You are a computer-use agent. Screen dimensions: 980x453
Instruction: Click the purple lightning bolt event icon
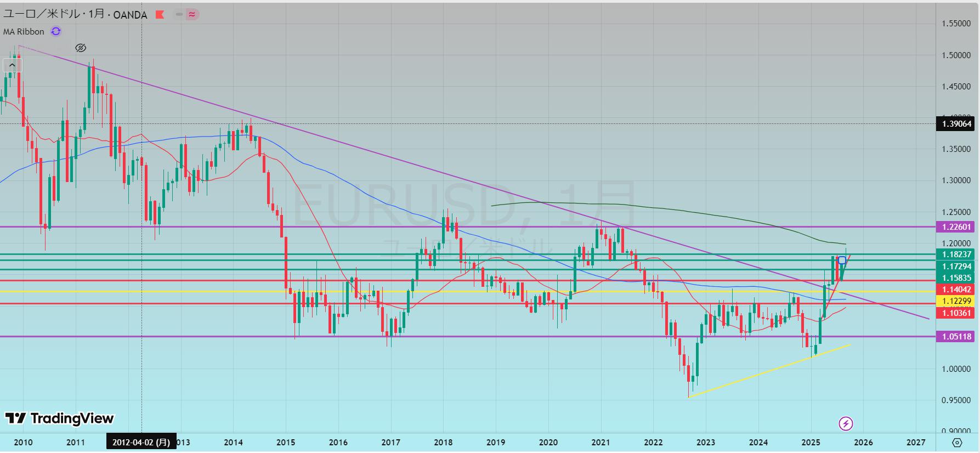pyautogui.click(x=846, y=423)
